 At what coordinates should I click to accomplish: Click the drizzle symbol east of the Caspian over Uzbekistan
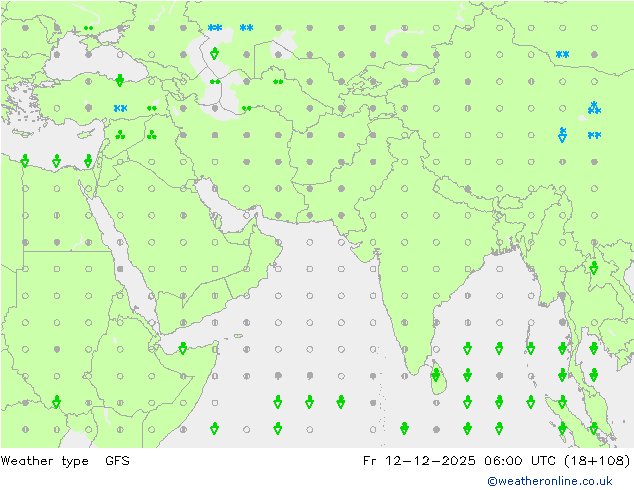[x=278, y=82]
